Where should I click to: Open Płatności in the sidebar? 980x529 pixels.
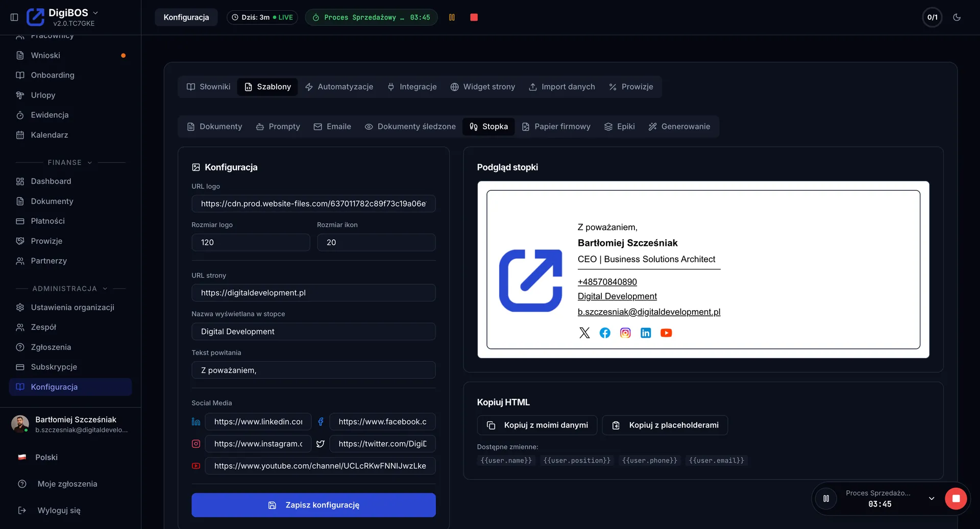point(70,221)
